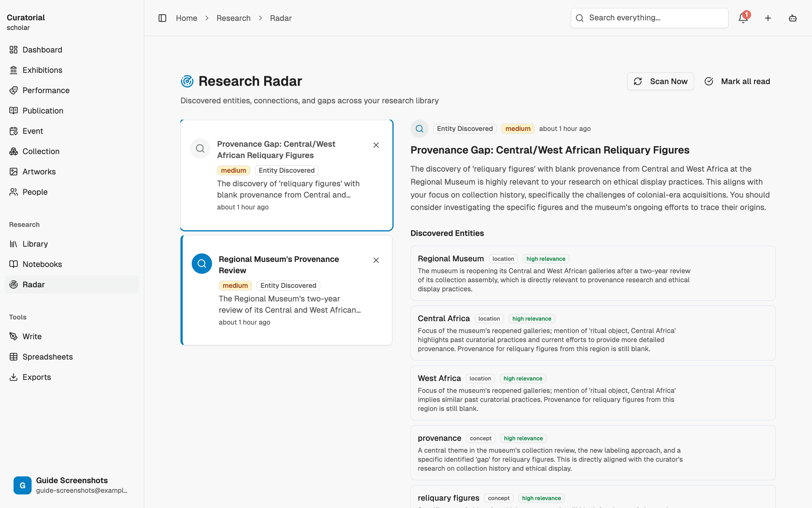The height and width of the screenshot is (508, 812).
Task: Click the blue search icon on Review card
Action: coord(202,264)
